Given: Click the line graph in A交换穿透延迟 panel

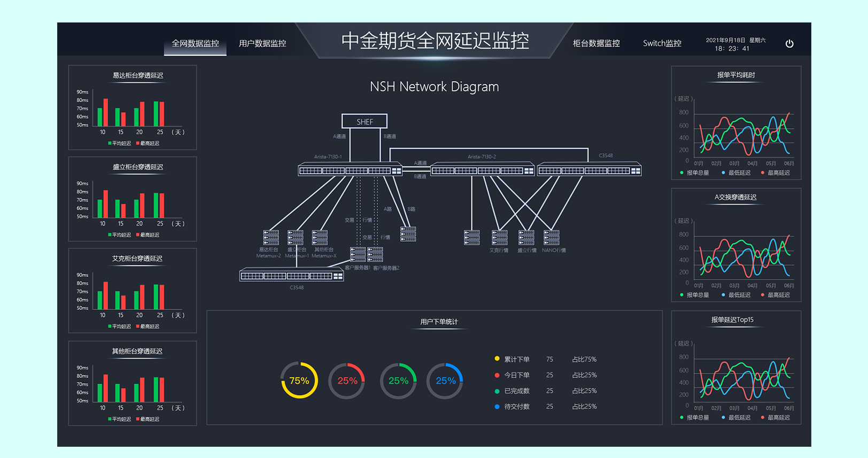Looking at the screenshot, I should point(743,257).
